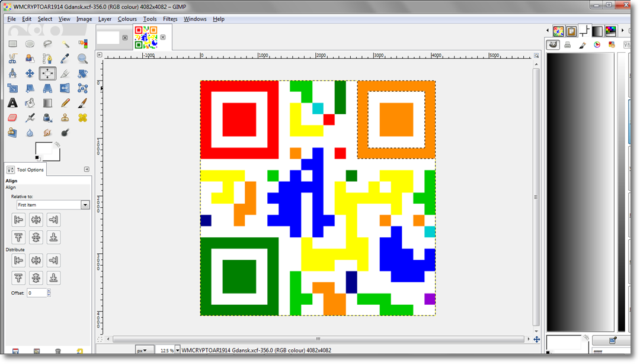
Task: Click the horizontal canvas scrollbar
Action: 318,339
